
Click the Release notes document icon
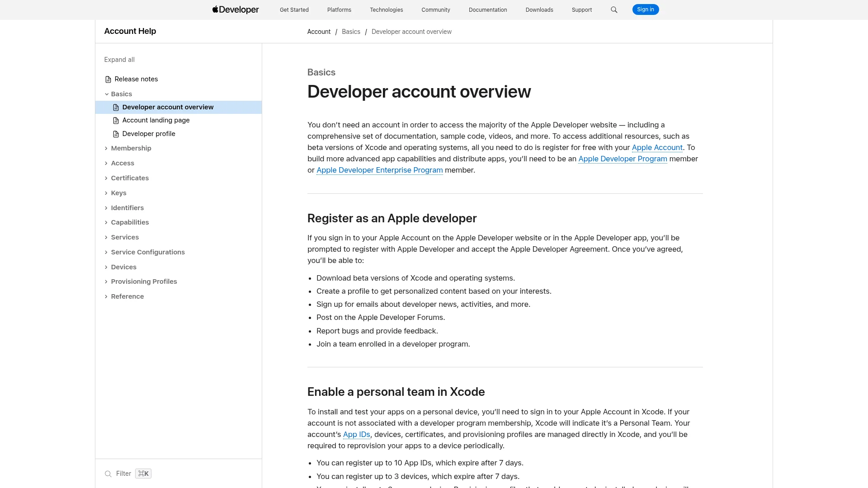point(108,80)
